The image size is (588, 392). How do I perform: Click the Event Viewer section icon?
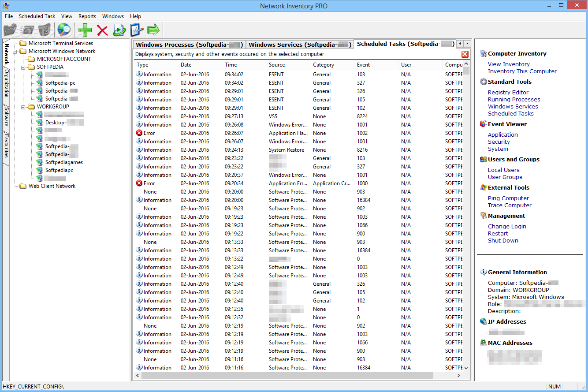(484, 124)
